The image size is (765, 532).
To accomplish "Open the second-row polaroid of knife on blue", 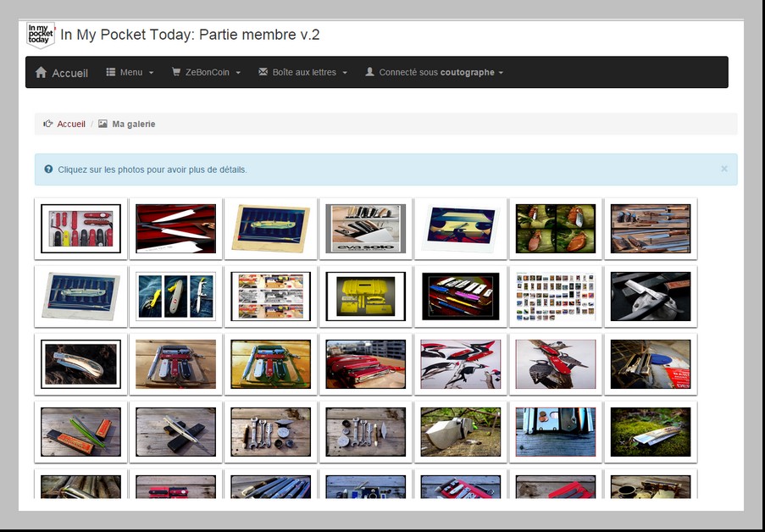I will pyautogui.click(x=81, y=296).
